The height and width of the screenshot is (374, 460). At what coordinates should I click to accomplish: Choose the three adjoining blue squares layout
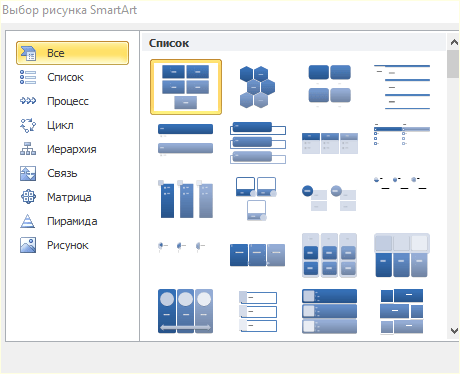(x=257, y=255)
